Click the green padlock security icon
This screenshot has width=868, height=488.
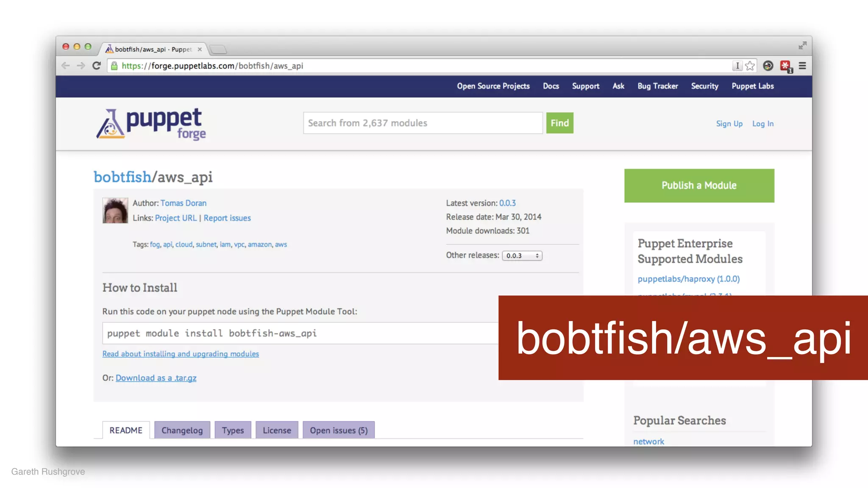114,66
